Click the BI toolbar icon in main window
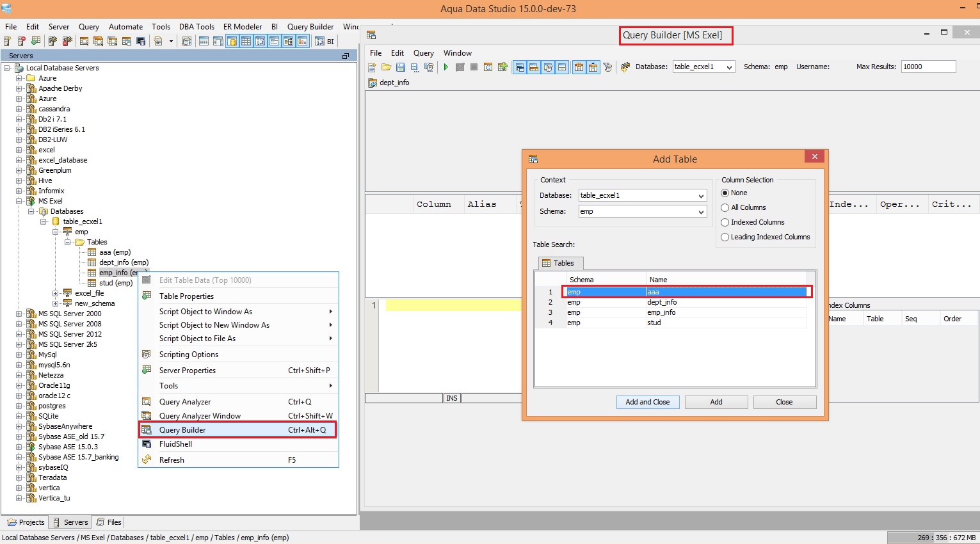 323,41
